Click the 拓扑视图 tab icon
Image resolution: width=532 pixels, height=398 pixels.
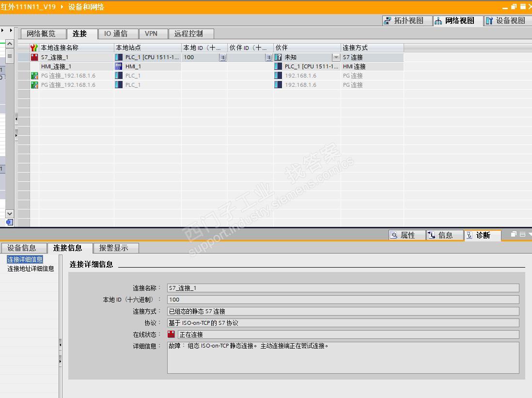(x=388, y=21)
